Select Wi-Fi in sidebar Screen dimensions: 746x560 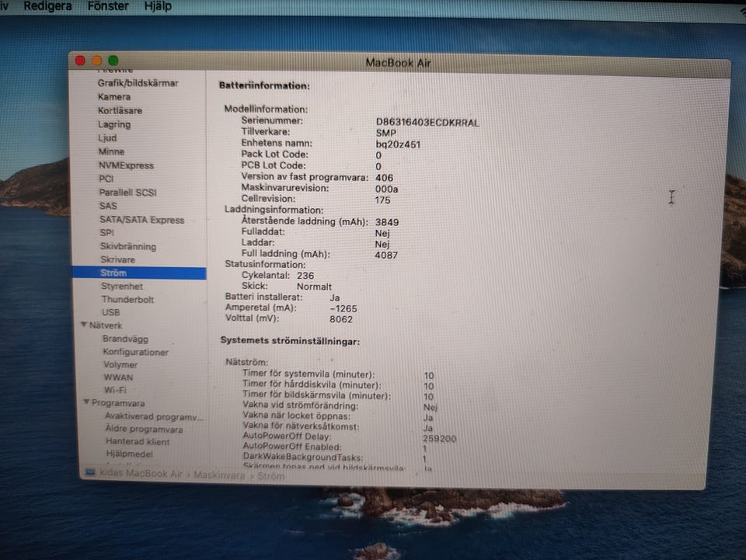point(115,390)
